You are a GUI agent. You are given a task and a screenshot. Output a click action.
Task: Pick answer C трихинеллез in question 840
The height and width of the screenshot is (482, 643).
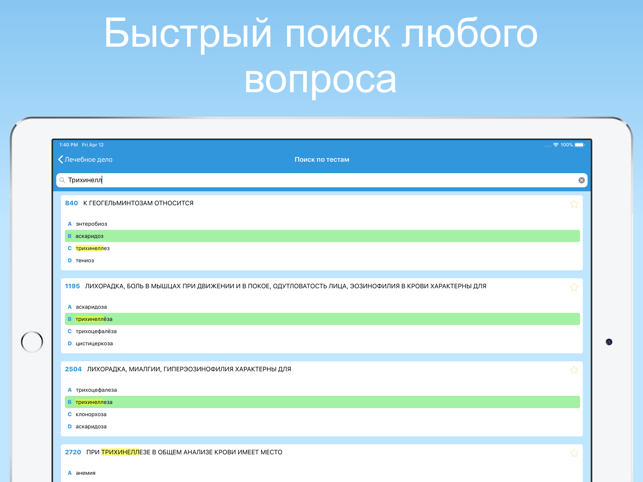(x=93, y=248)
